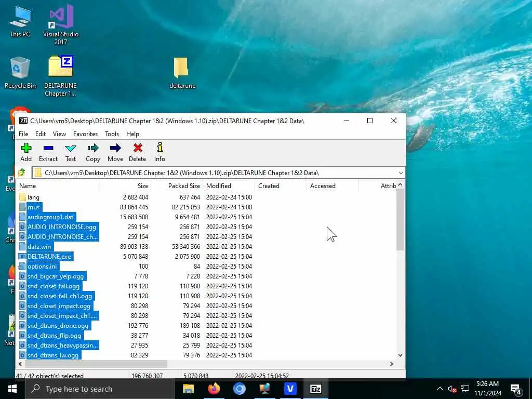
Task: Click the Move toolbar icon
Action: point(115,148)
